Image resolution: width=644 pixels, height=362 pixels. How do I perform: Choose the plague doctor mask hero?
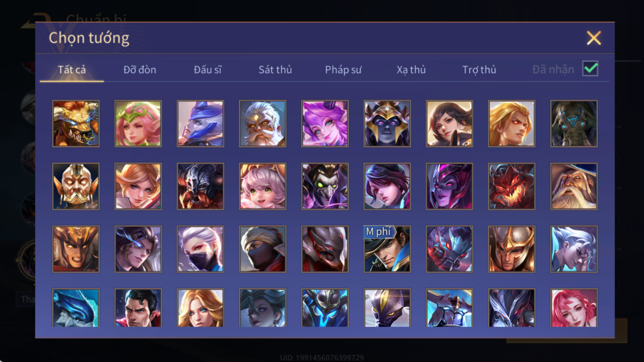point(325,186)
